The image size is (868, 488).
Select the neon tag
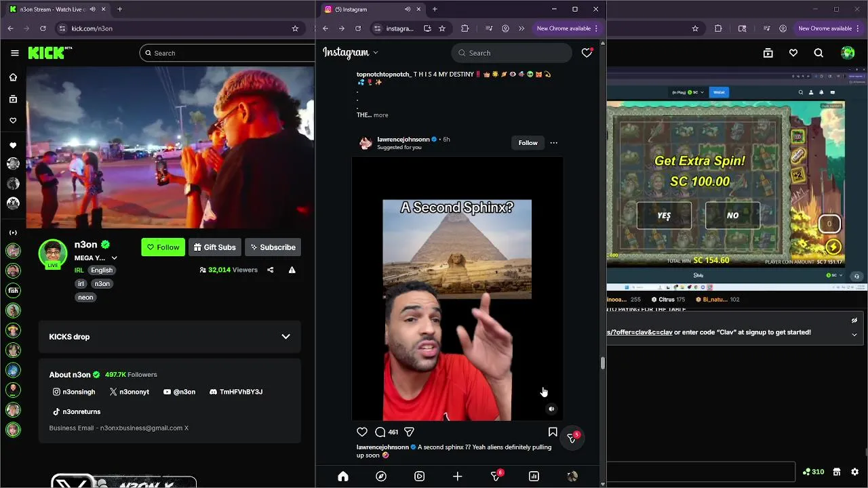point(85,297)
